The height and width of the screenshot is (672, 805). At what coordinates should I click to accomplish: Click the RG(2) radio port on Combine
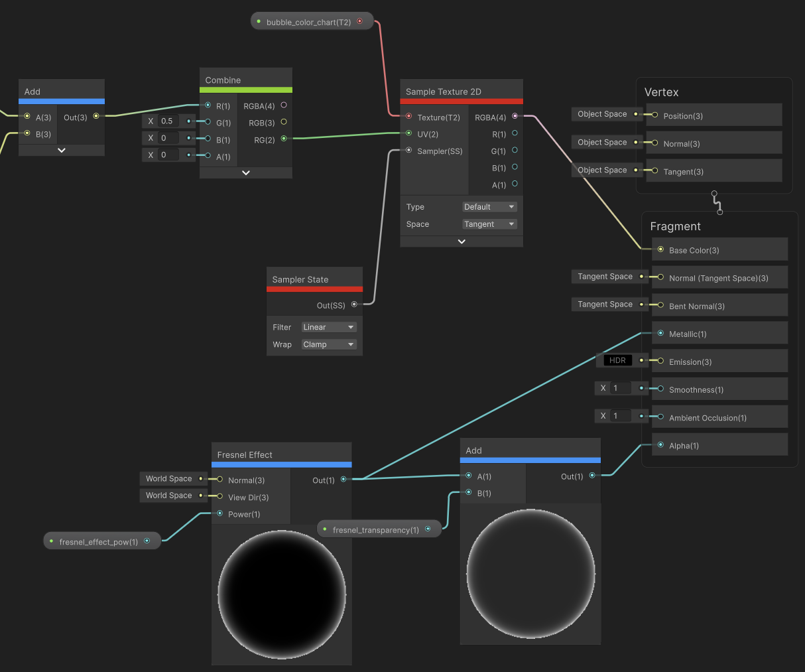pos(284,138)
